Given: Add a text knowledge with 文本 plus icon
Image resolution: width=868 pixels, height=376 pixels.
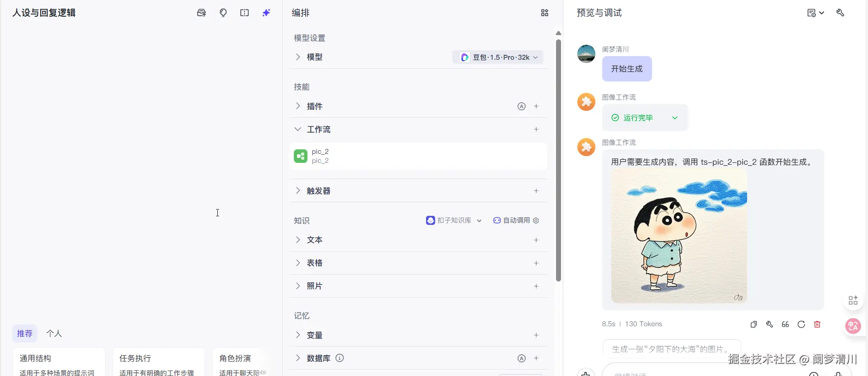Looking at the screenshot, I should coord(536,240).
